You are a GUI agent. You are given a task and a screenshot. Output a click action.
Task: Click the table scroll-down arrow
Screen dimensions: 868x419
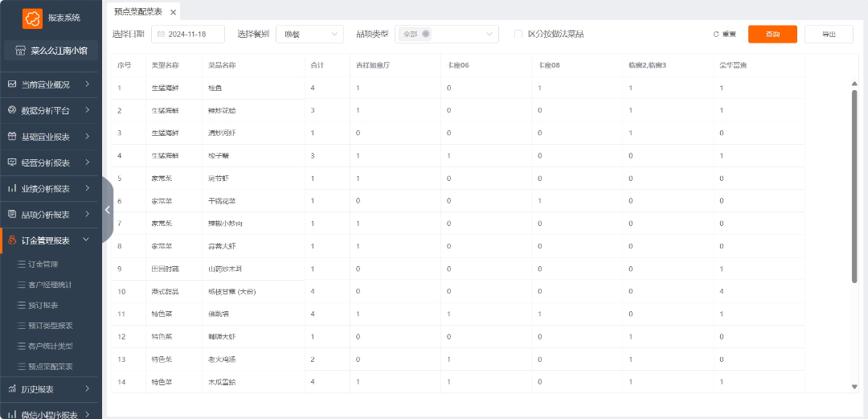coord(854,387)
